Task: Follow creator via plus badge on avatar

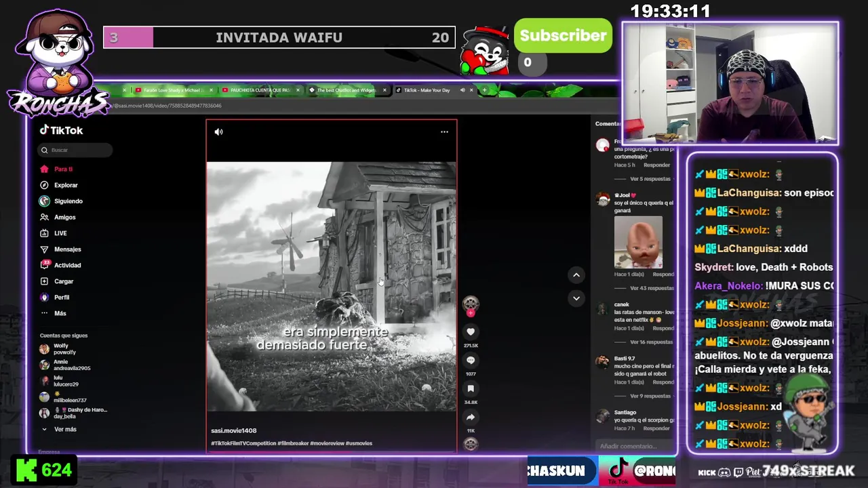Action: (471, 313)
